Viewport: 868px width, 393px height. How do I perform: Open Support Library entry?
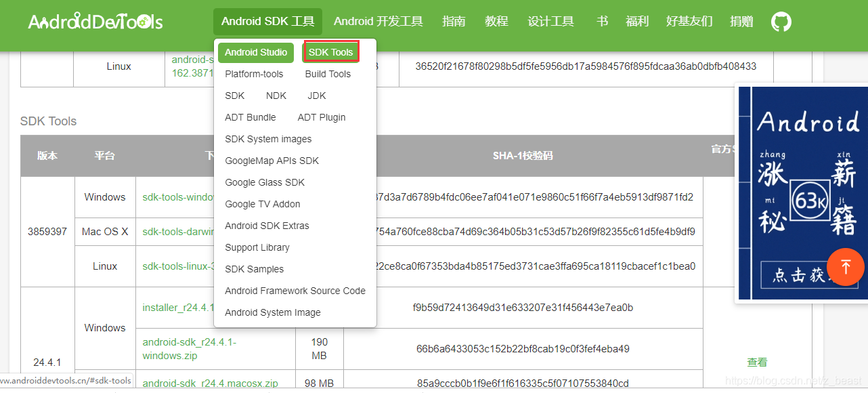click(x=257, y=247)
